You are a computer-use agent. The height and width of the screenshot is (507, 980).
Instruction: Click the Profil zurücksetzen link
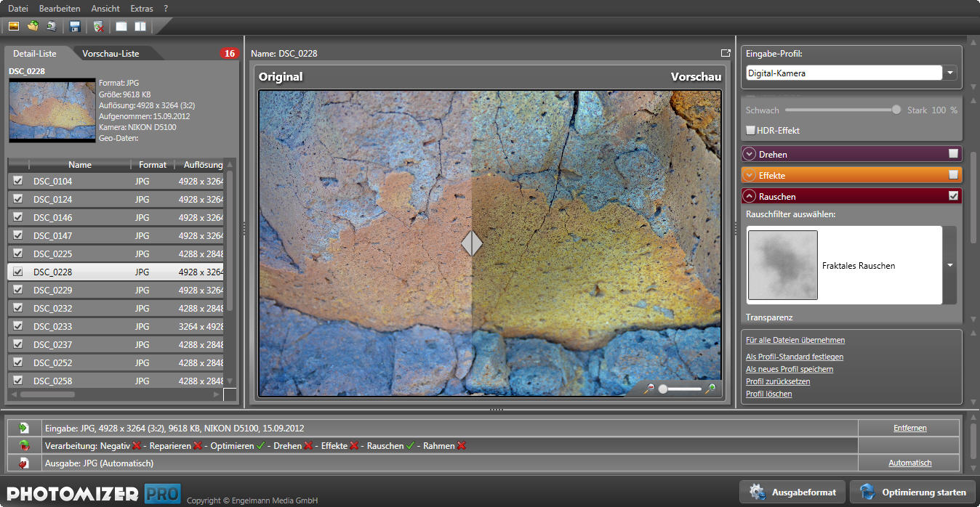click(x=777, y=381)
